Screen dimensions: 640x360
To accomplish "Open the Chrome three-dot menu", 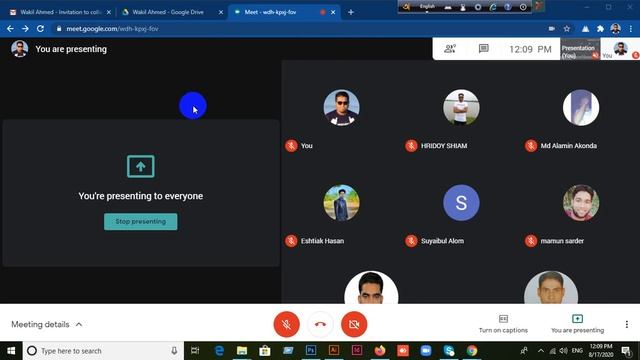I will pos(631,29).
